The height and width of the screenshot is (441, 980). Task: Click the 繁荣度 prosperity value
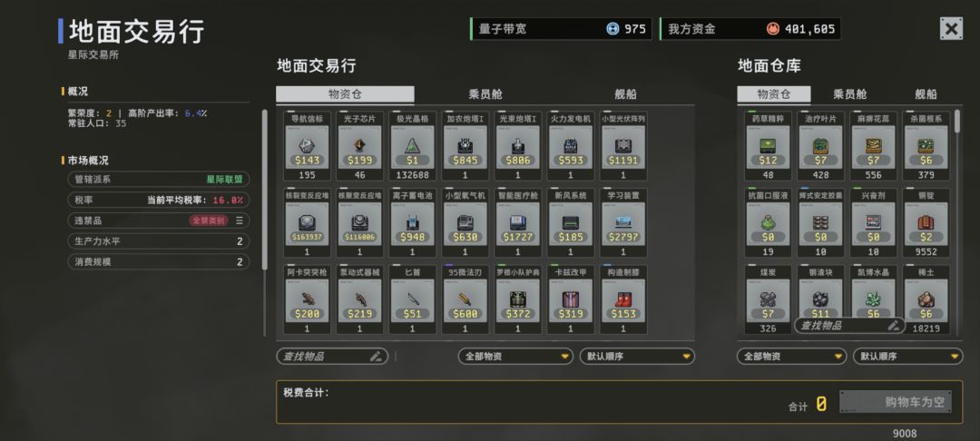click(109, 113)
